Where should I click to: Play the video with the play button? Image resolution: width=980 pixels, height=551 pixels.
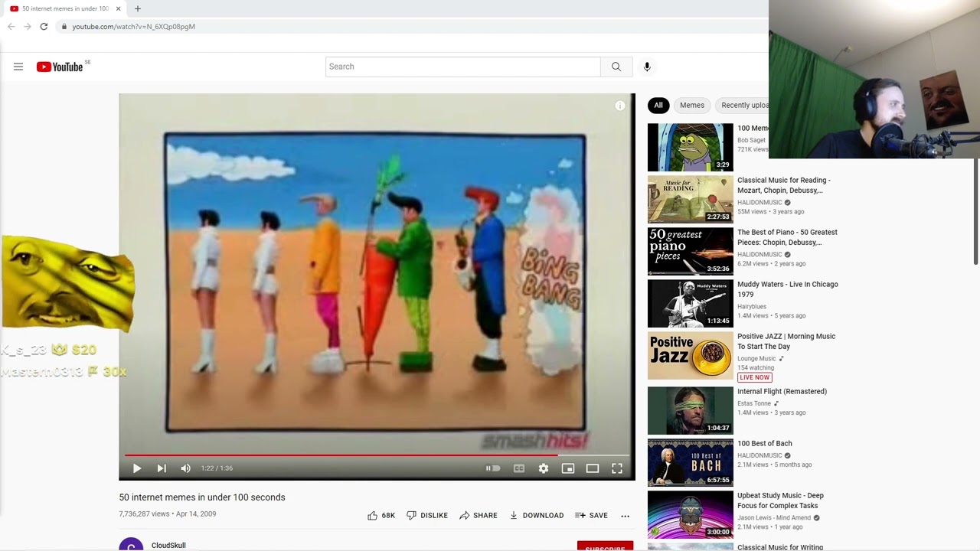point(137,468)
